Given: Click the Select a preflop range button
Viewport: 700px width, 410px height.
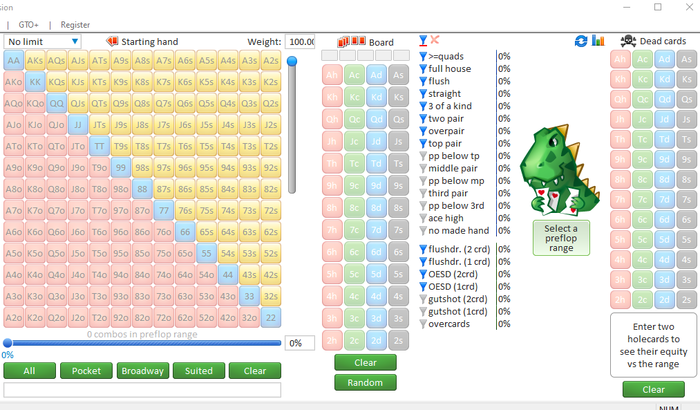Looking at the screenshot, I should click(x=561, y=238).
